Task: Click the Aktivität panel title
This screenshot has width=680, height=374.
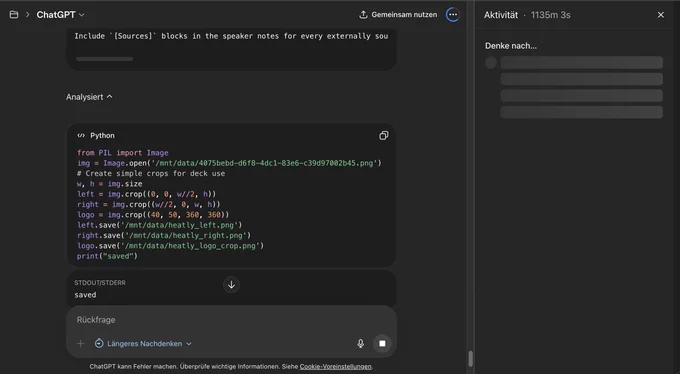Action: (x=501, y=15)
